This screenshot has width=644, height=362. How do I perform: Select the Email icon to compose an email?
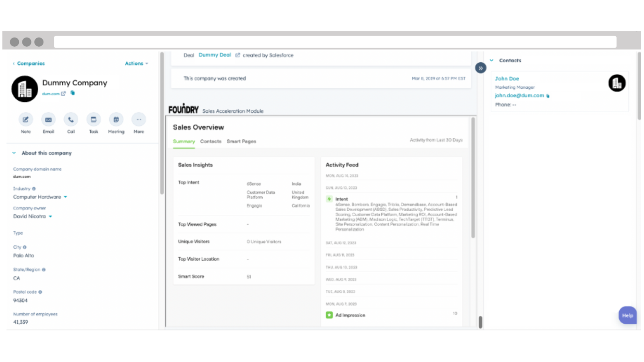point(48,119)
